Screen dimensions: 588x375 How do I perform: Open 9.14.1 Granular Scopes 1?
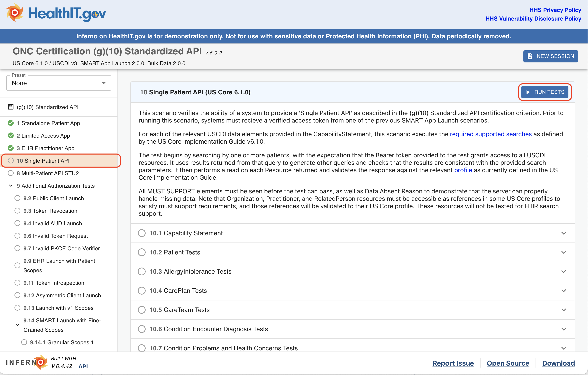62,342
